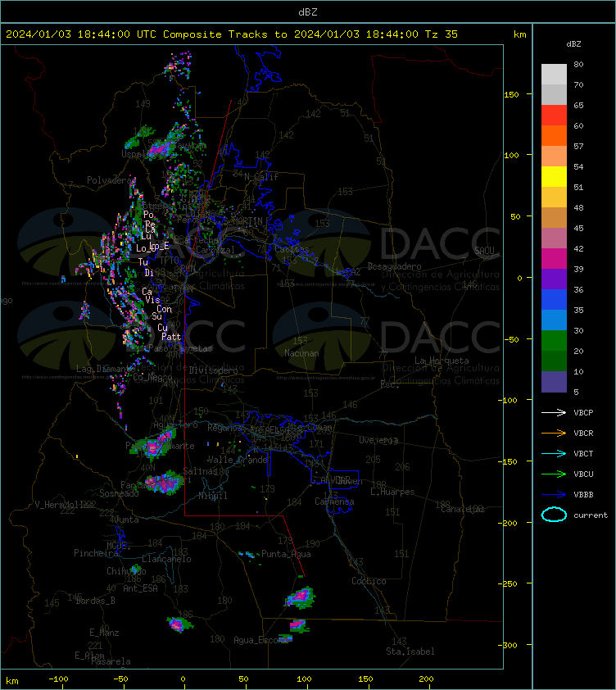
Task: Click the 'Llancanelo' map label
Action: coord(167,560)
